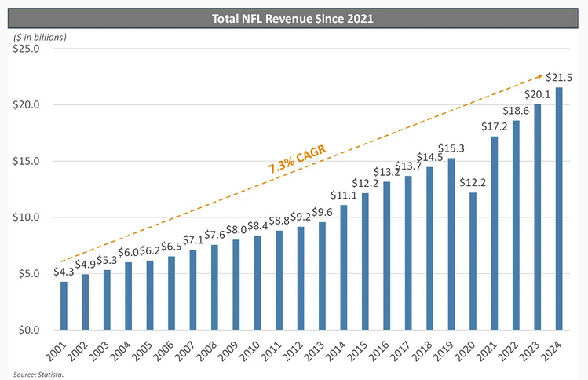The width and height of the screenshot is (588, 380).
Task: Select the $13.7 data label
Action: pos(408,166)
